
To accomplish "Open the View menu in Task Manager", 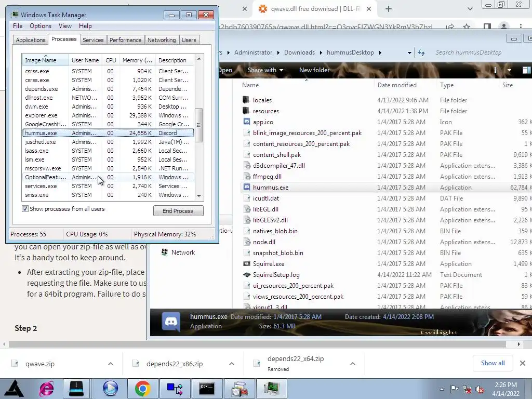I will tap(65, 26).
